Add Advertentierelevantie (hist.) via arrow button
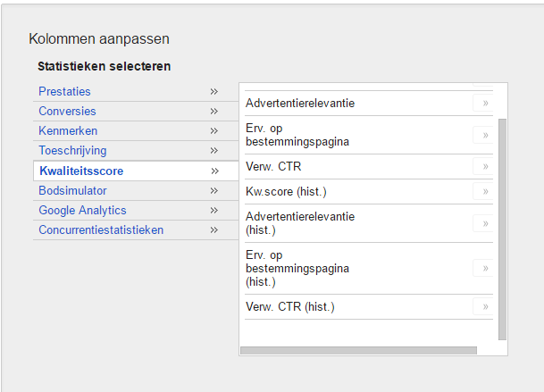Screen dimensions: 544x392 484,223
